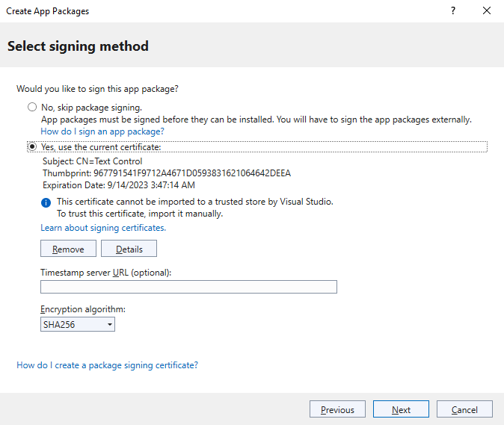The width and height of the screenshot is (504, 425).
Task: Click the Thumbnail value text line
Action: (167, 173)
